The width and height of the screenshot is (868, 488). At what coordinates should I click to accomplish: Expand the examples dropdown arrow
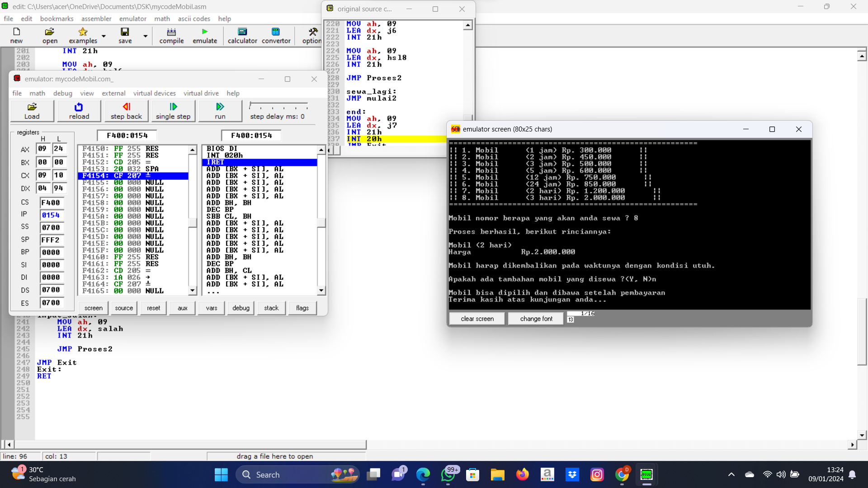104,36
